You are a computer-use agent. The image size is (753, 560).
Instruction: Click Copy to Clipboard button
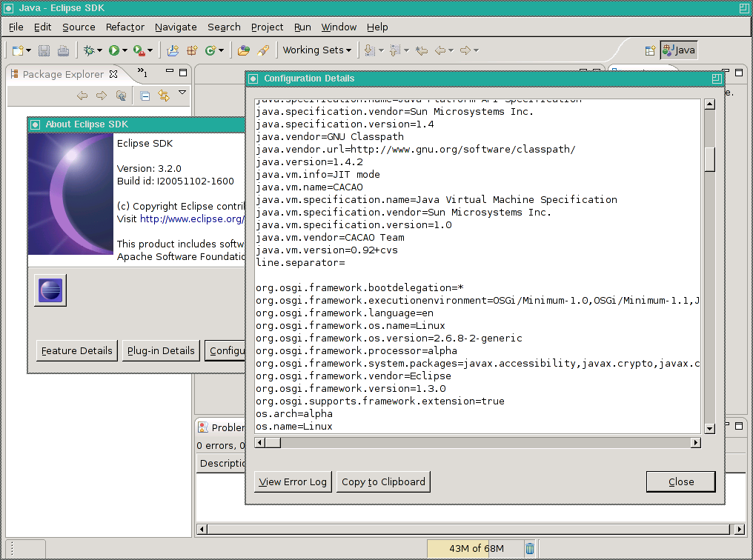click(383, 481)
